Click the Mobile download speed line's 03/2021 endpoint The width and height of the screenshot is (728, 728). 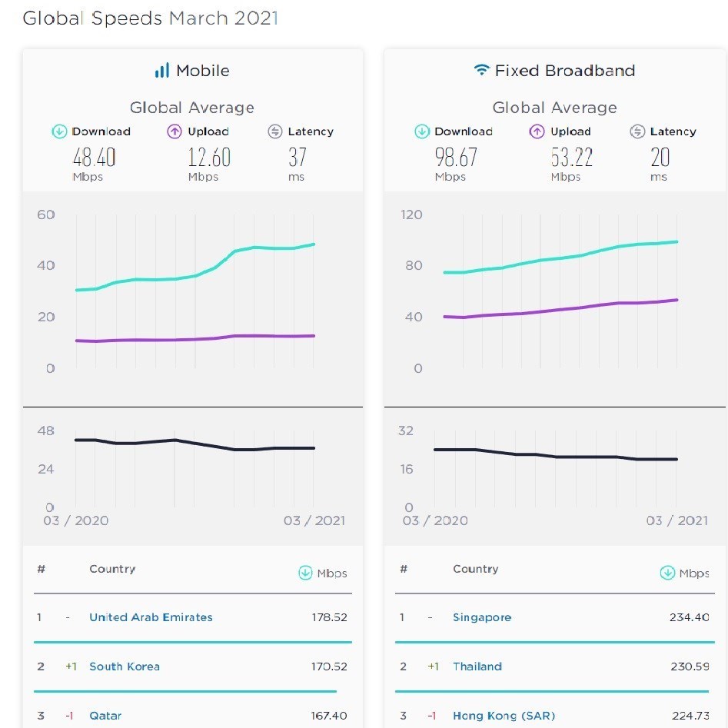(314, 244)
